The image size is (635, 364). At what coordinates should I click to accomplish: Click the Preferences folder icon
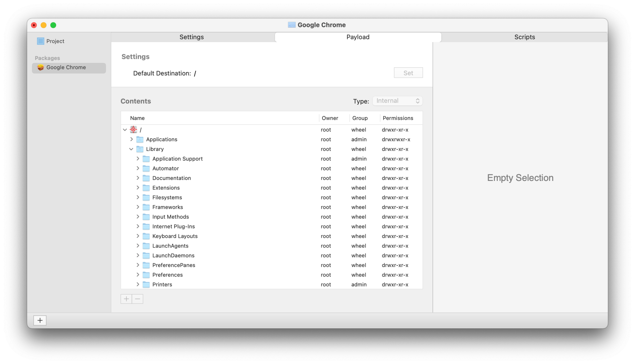coord(146,275)
